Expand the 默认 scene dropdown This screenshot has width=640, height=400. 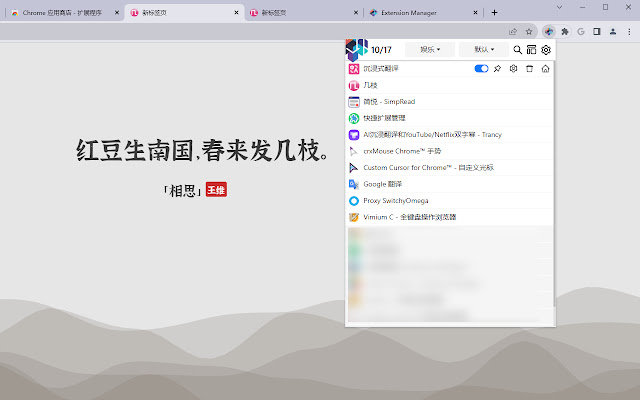[x=484, y=49]
